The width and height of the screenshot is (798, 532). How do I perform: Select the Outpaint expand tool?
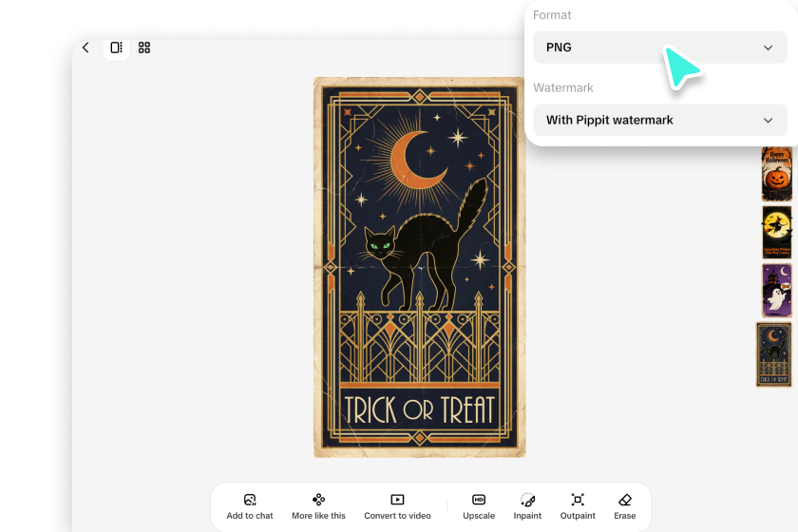(578, 500)
